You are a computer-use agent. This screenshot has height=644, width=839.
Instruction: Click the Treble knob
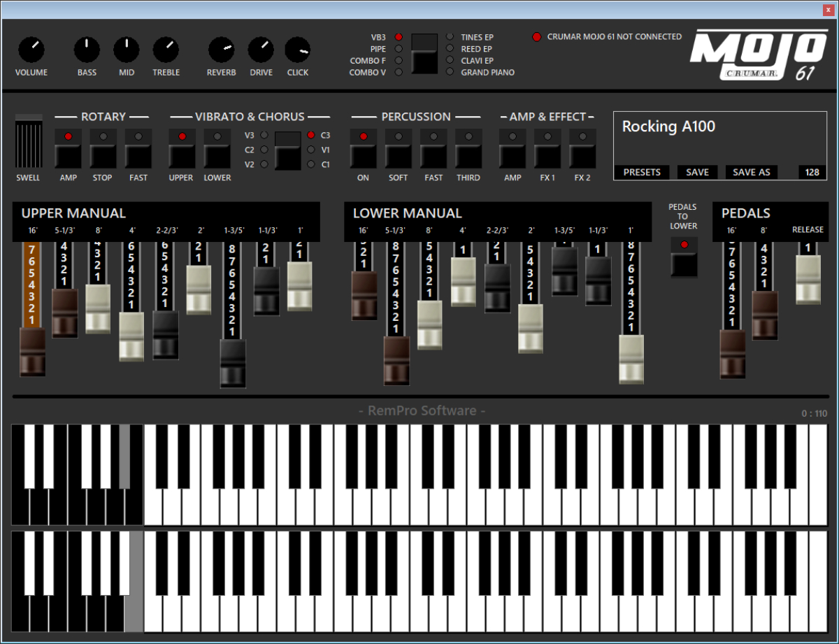[166, 50]
